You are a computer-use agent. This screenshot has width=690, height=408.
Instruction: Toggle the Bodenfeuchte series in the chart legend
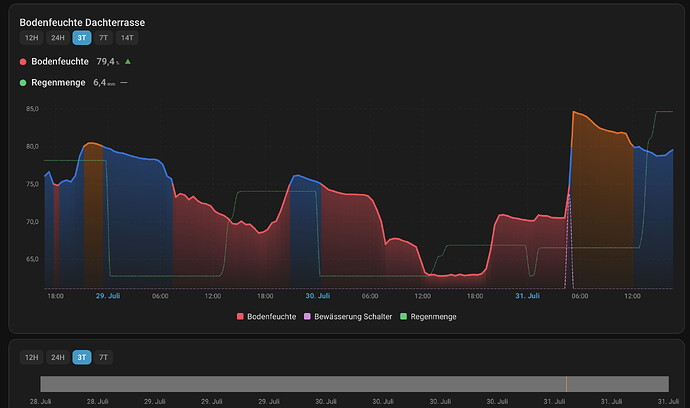pyautogui.click(x=267, y=316)
